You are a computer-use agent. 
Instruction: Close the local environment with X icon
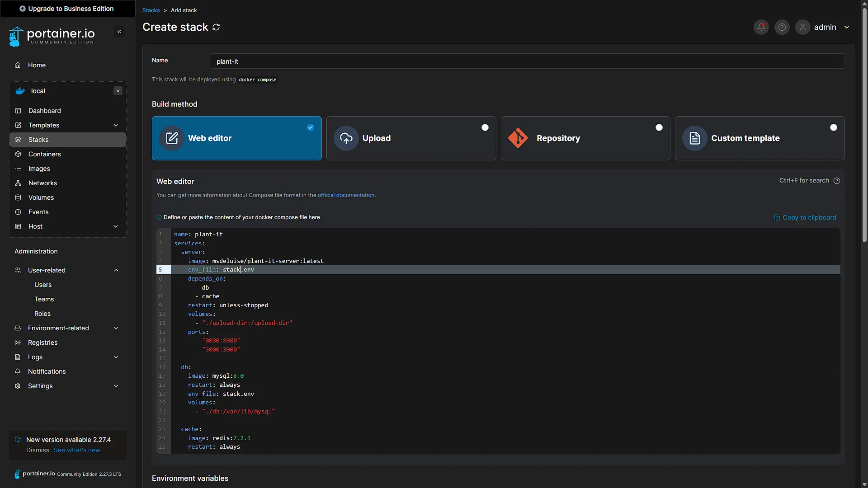pyautogui.click(x=118, y=91)
